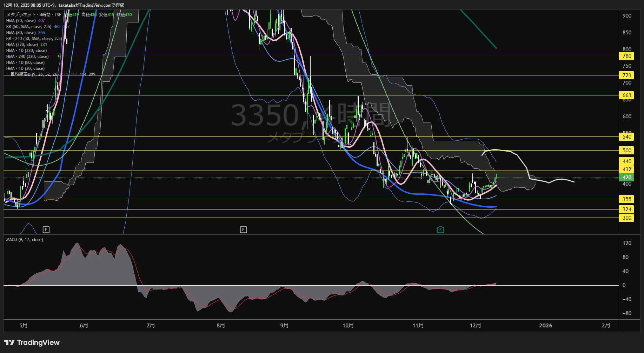Click the yellow 723 price level tag
The width and height of the screenshot is (644, 353).
pyautogui.click(x=626, y=75)
